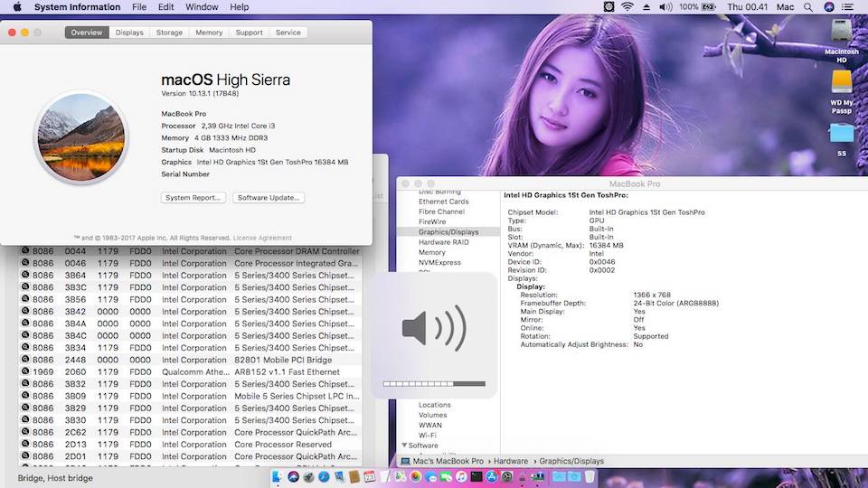Open Terminal icon in the Dock
The height and width of the screenshot is (488, 868).
point(476,476)
